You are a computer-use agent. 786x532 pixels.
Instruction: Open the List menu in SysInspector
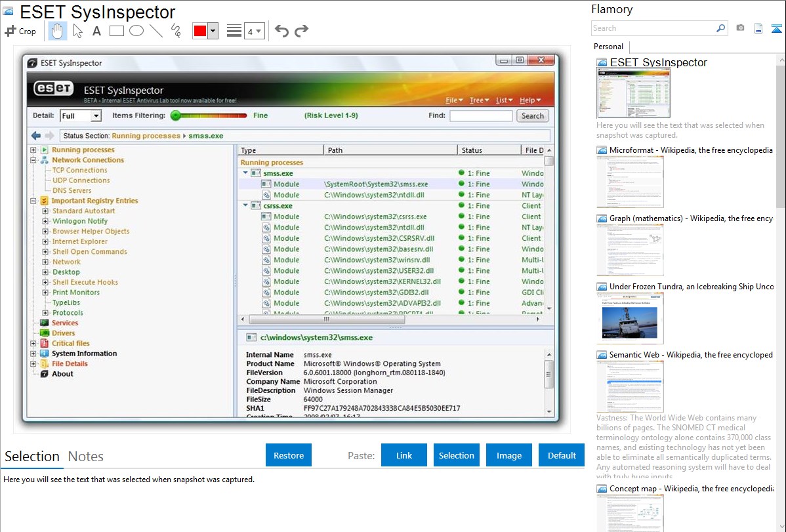(505, 100)
